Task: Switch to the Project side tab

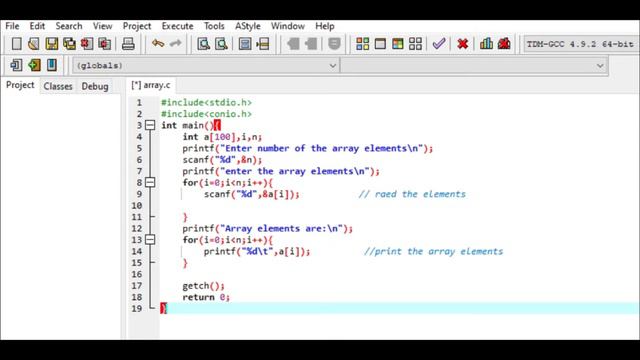Action: tap(20, 85)
